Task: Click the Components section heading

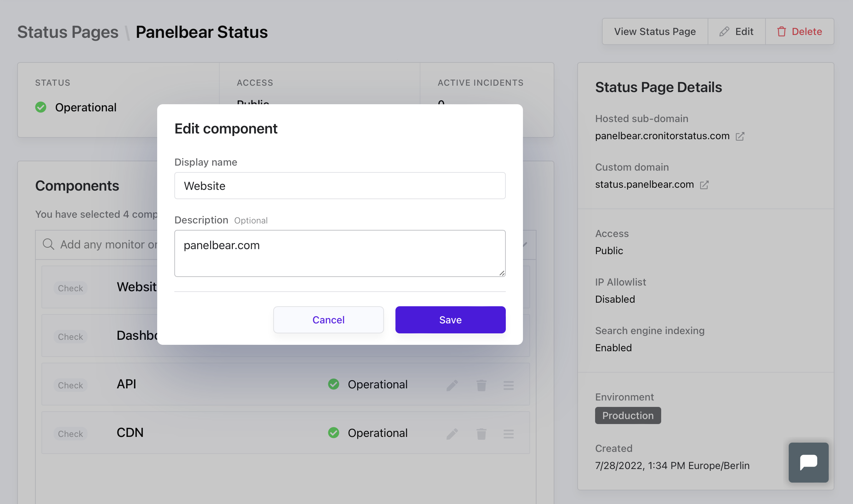Action: tap(77, 186)
